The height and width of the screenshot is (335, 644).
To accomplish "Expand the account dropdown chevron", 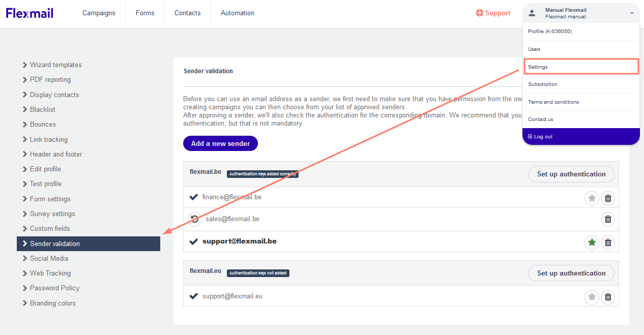I will 632,13.
